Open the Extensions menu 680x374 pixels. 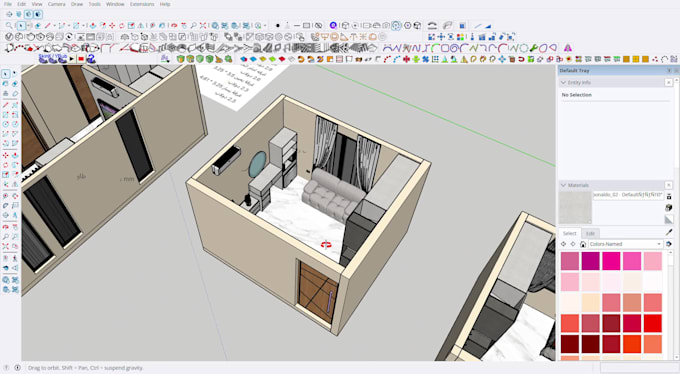(x=142, y=4)
